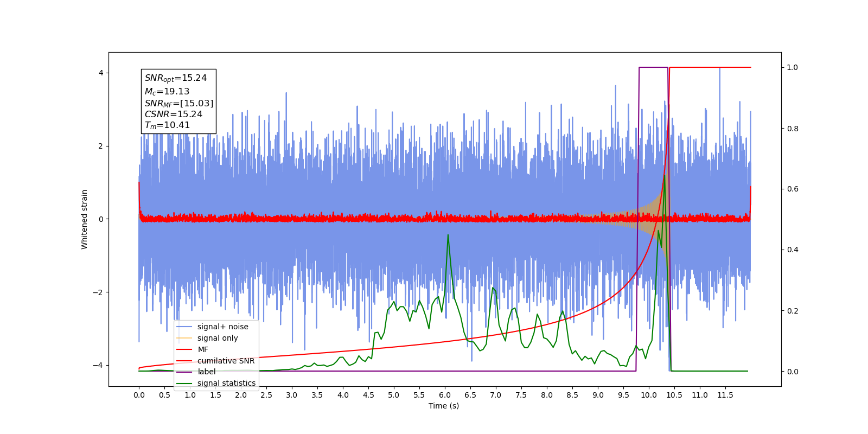Click the x-axis tick label 6.0
Viewport: 868px width, 434px height.
click(445, 395)
